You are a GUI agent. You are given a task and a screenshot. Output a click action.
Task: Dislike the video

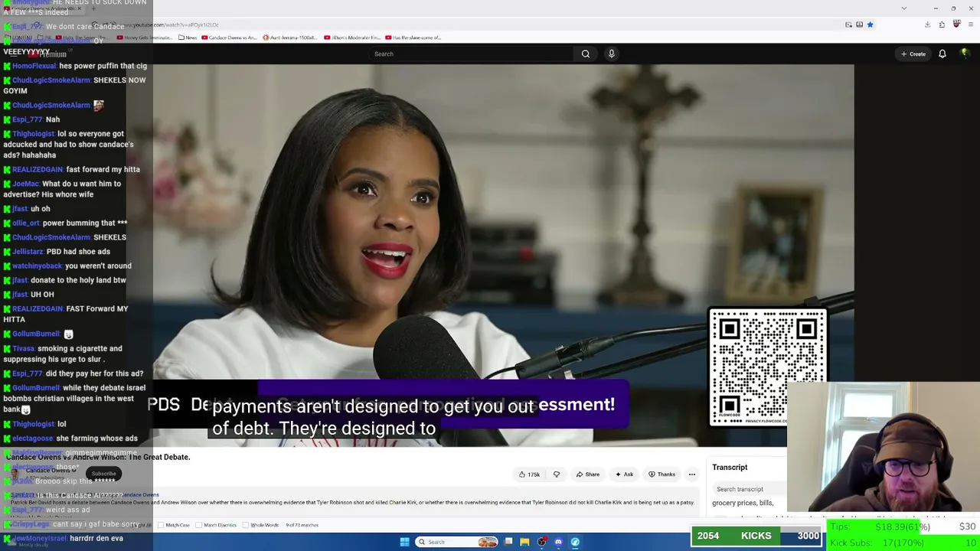pyautogui.click(x=557, y=474)
